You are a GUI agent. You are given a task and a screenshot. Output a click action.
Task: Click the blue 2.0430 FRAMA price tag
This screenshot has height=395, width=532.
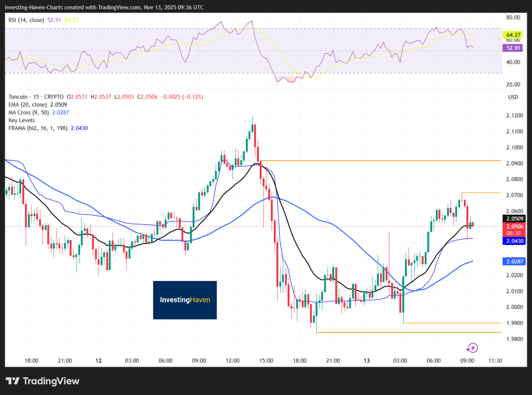pos(515,241)
